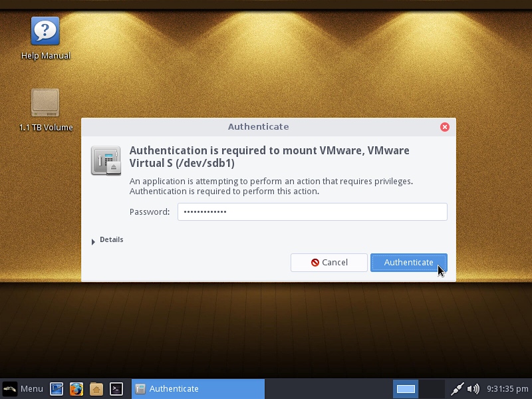This screenshot has height=399, width=532.
Task: Focus the Password input field
Action: pyautogui.click(x=312, y=212)
